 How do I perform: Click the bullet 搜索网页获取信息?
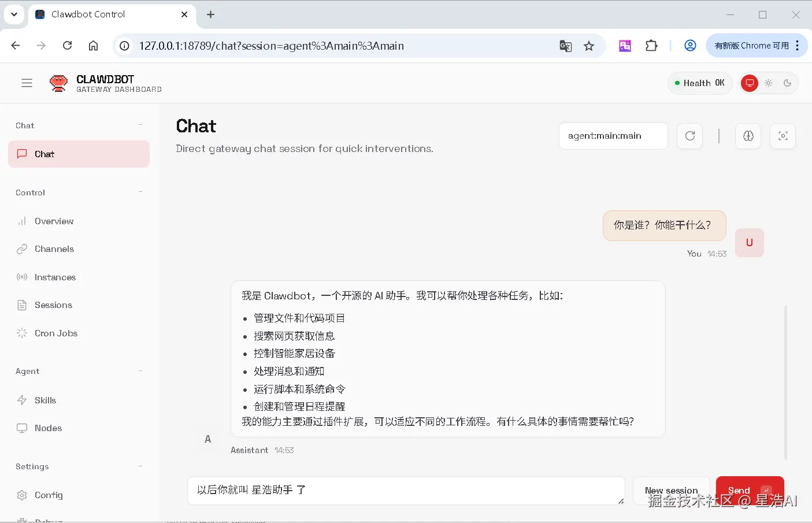tap(294, 336)
